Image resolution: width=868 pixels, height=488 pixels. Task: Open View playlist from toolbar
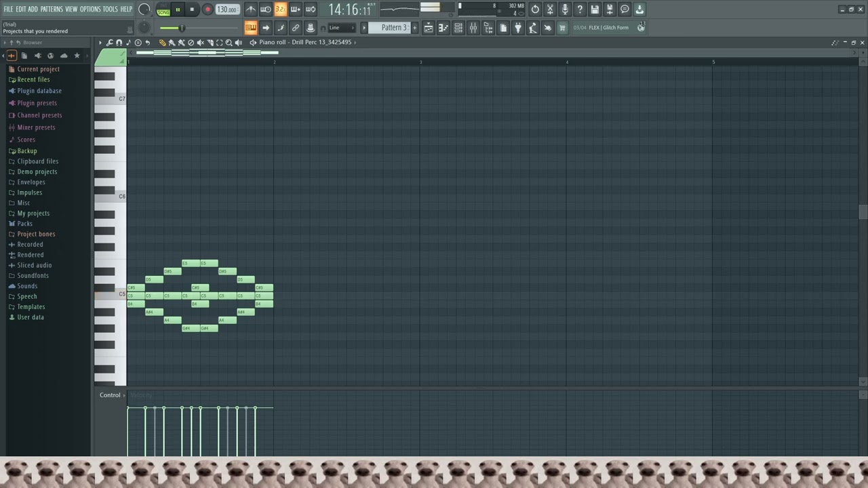click(429, 28)
